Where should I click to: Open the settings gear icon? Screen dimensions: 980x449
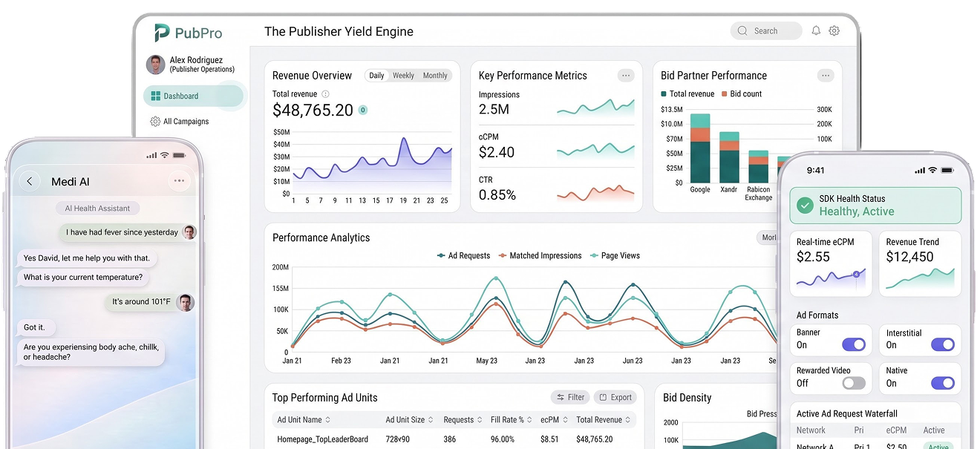pos(834,30)
